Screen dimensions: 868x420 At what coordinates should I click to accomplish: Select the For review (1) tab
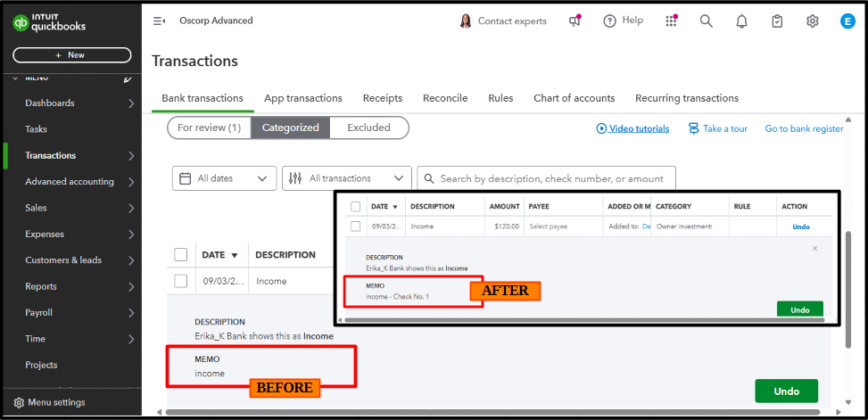[x=210, y=128]
